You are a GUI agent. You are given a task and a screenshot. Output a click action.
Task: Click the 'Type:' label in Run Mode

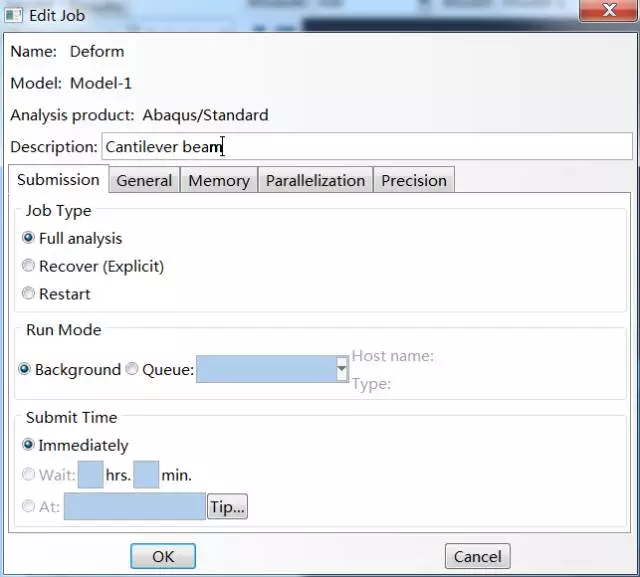pos(371,384)
